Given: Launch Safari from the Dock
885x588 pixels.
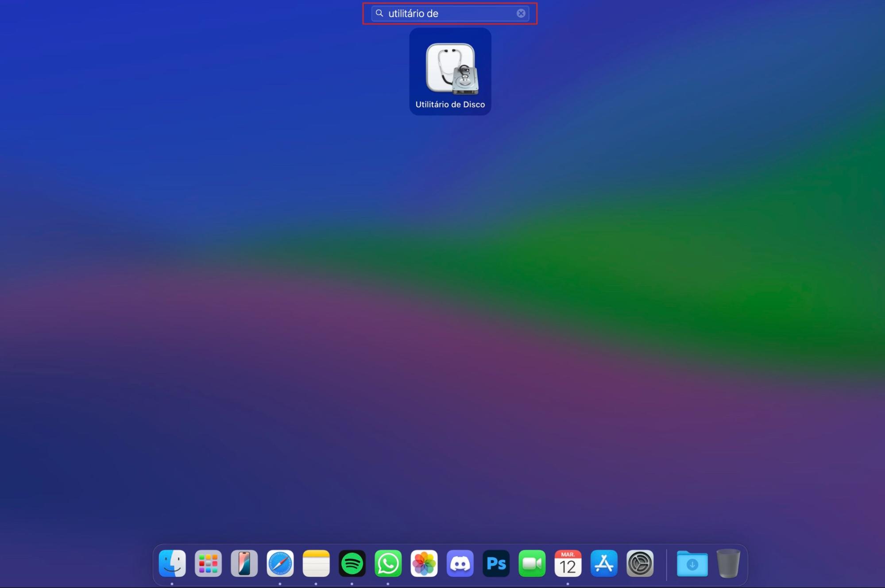Looking at the screenshot, I should 280,564.
